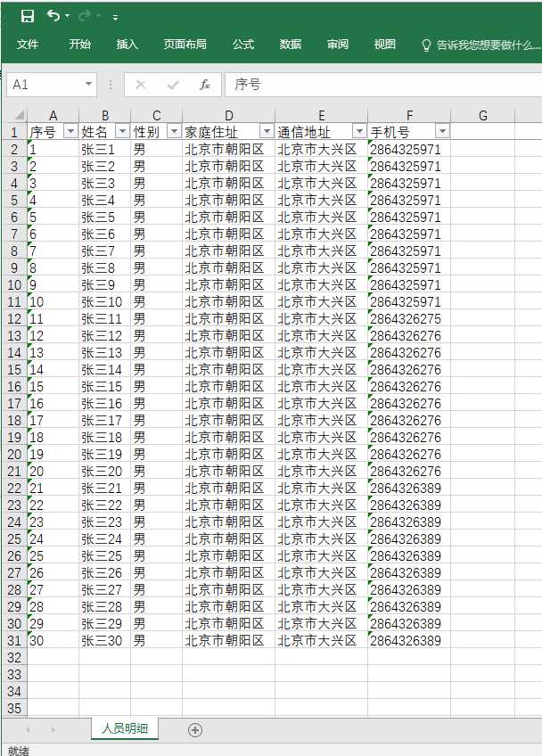This screenshot has height=756, width=542.
Task: Open the 序号 column filter dropdown
Action: 71,131
